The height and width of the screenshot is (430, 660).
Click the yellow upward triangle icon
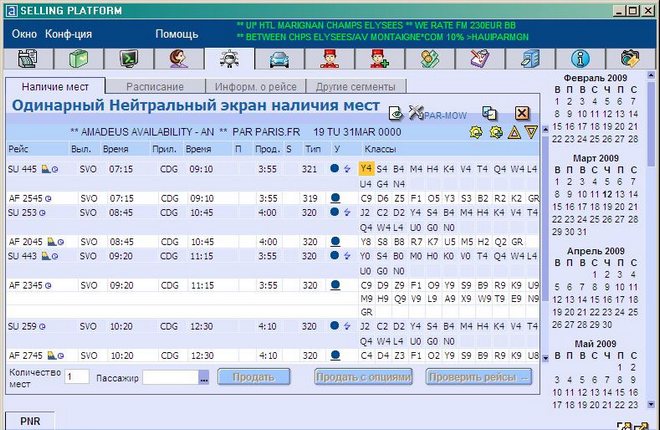(514, 133)
